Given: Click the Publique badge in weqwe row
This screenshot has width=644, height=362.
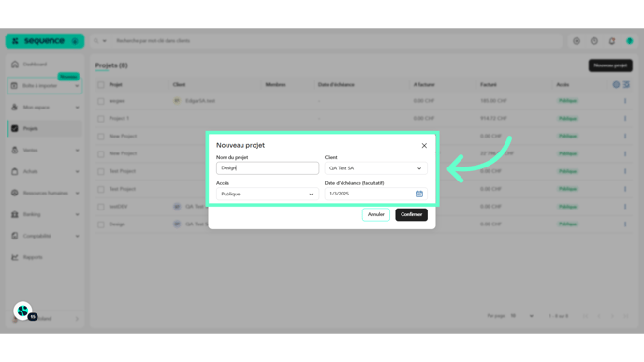Looking at the screenshot, I should tap(567, 101).
